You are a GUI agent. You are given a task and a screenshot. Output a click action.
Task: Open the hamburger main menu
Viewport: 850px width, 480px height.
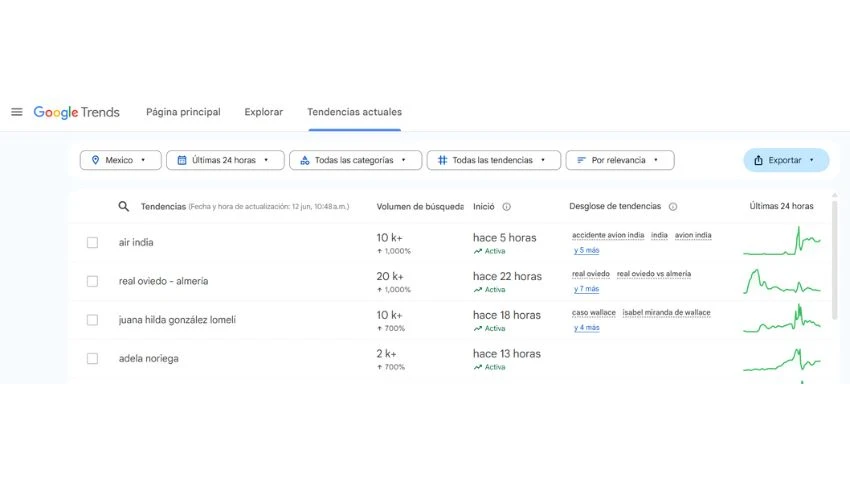pos(17,112)
